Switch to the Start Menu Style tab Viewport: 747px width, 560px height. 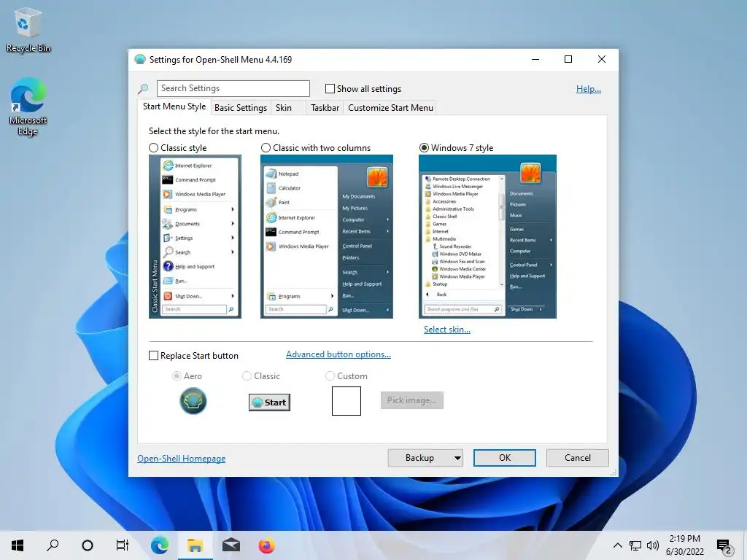pyautogui.click(x=174, y=106)
